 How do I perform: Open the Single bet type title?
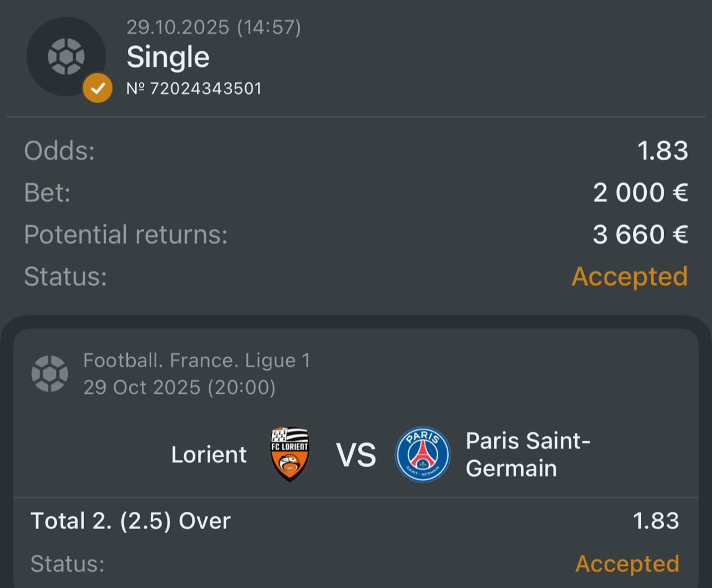pos(168,57)
